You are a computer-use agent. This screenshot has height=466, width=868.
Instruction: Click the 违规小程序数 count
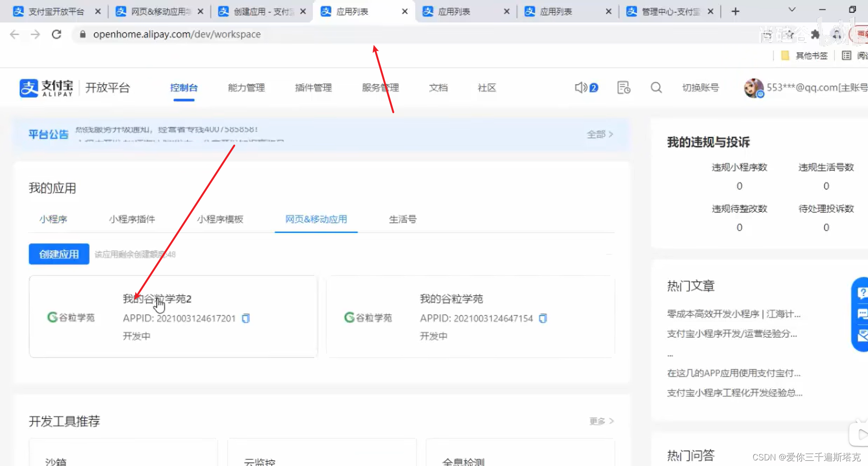click(739, 186)
